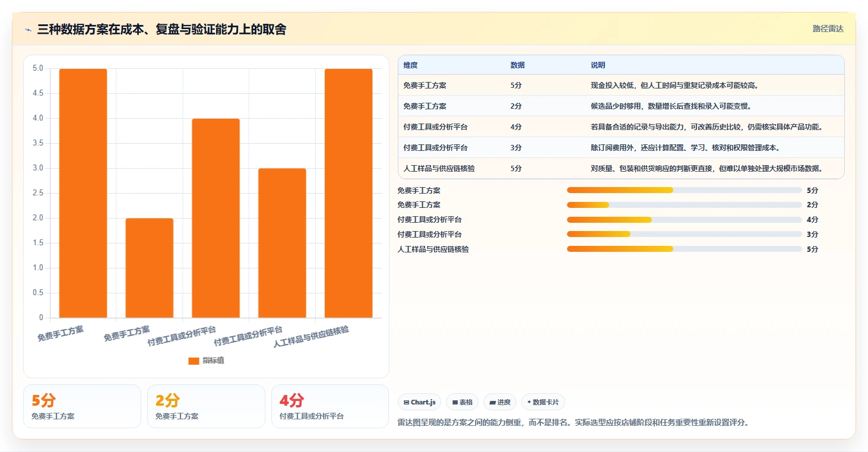Click the 2分 免费手工方案 data card
Viewport: 868px width, 452px height.
click(206, 406)
